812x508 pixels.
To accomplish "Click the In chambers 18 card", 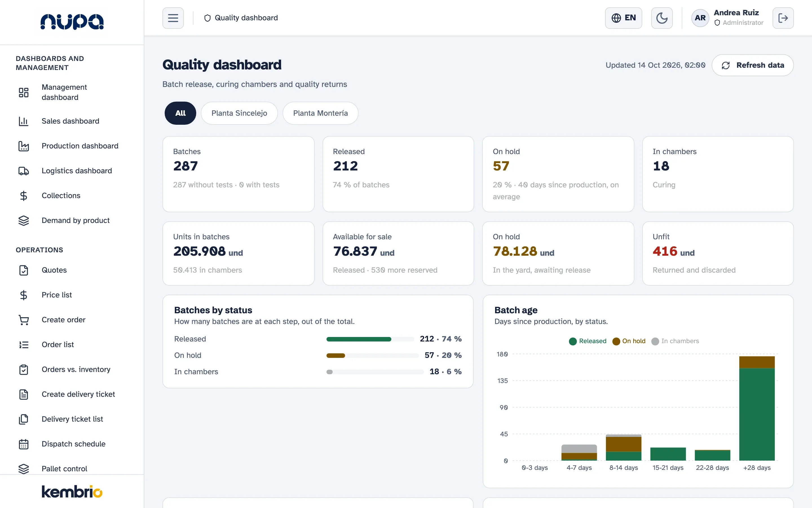I will (718, 174).
